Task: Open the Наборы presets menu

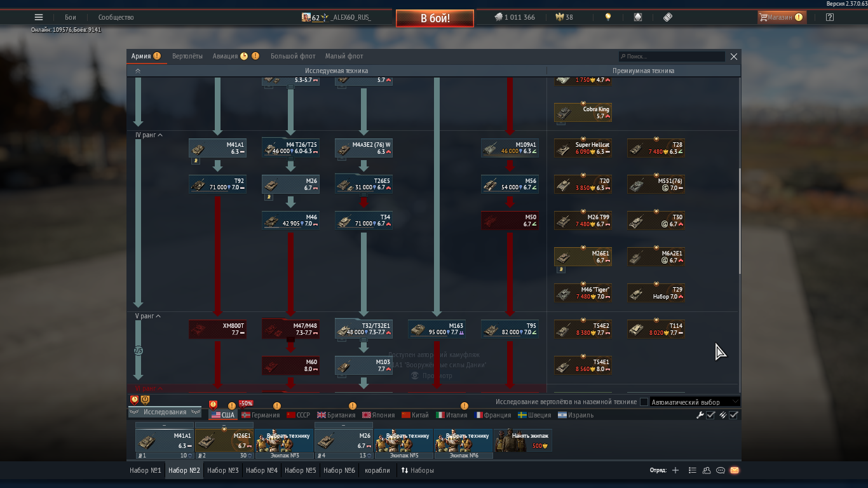Action: click(x=417, y=470)
